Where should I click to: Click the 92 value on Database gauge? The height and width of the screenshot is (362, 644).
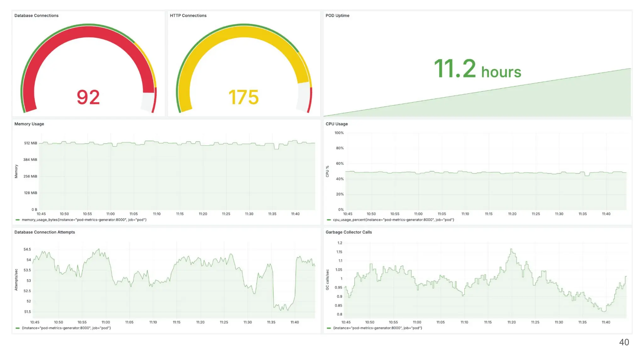tap(88, 97)
